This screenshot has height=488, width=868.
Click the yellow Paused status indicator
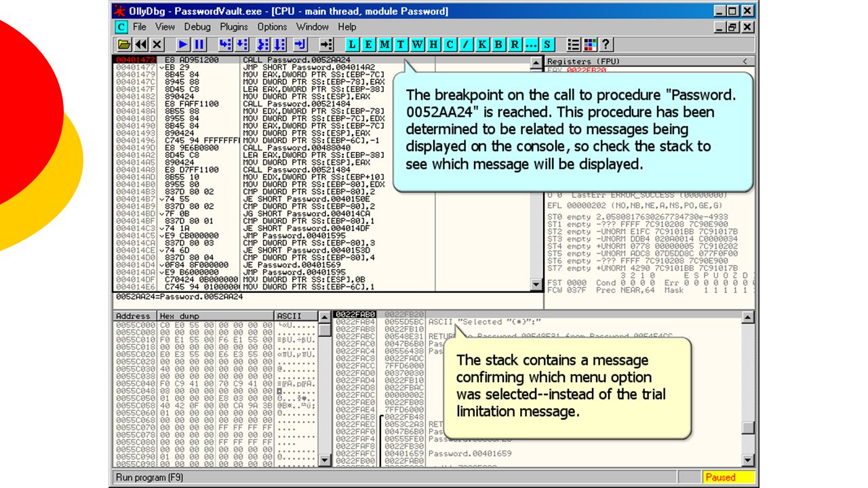[x=728, y=477]
